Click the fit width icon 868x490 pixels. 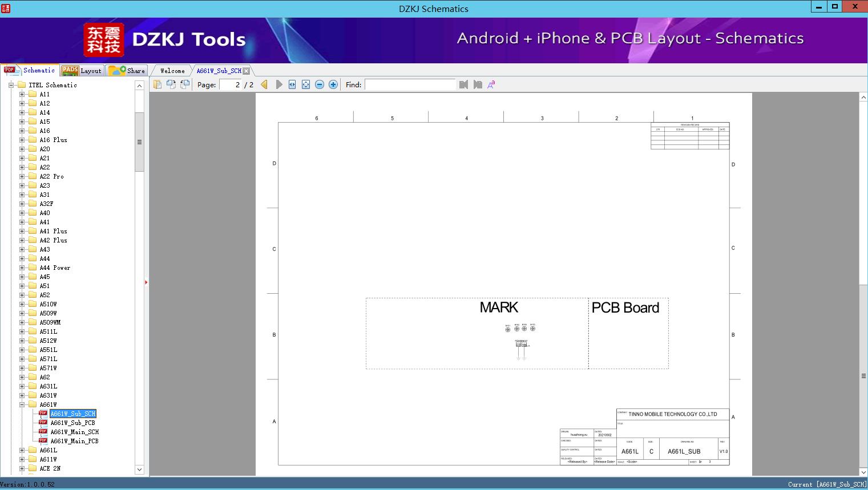292,84
